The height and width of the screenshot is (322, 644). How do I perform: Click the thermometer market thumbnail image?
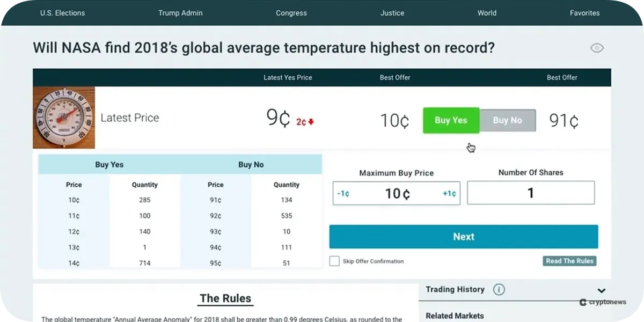click(x=64, y=116)
